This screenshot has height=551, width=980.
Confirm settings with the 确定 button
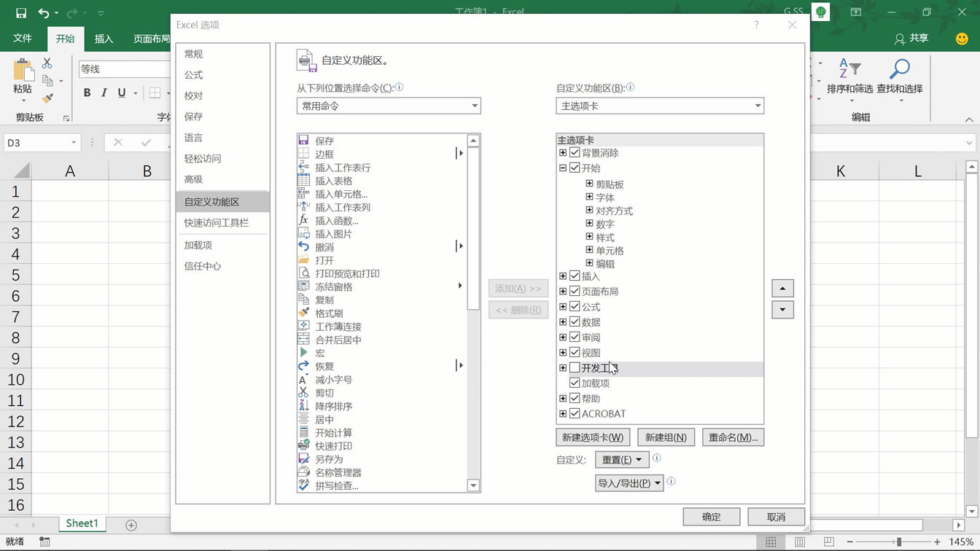tap(711, 516)
